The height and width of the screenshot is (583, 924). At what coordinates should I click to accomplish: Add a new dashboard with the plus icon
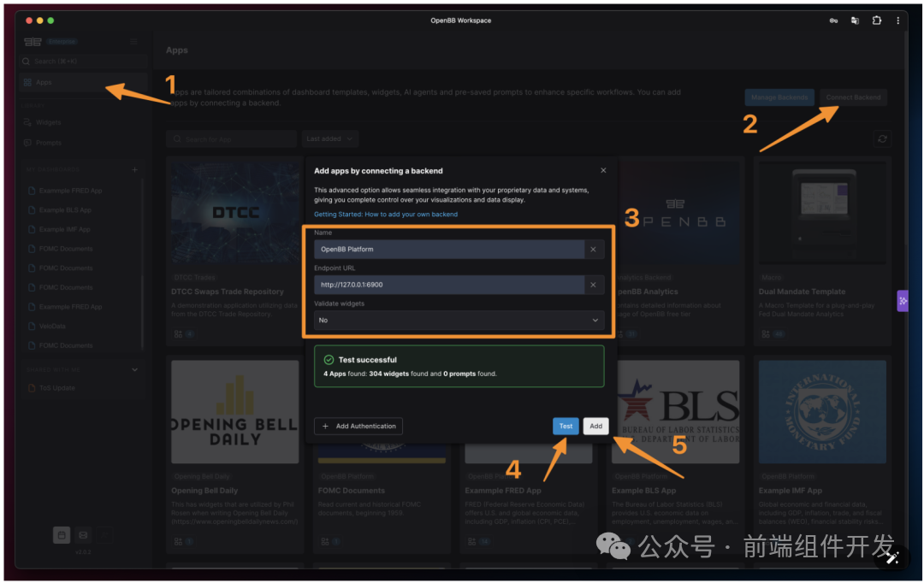(x=134, y=169)
